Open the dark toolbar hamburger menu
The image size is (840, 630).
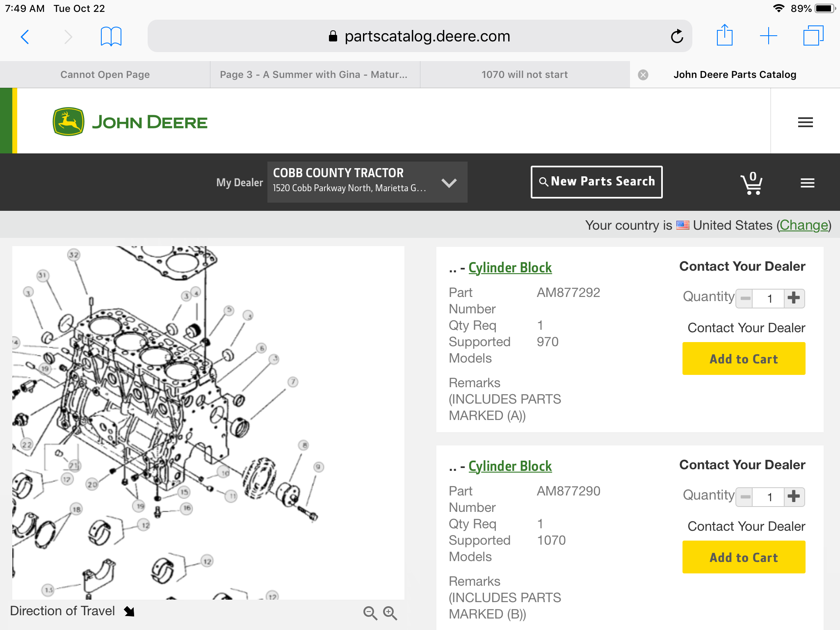808,183
